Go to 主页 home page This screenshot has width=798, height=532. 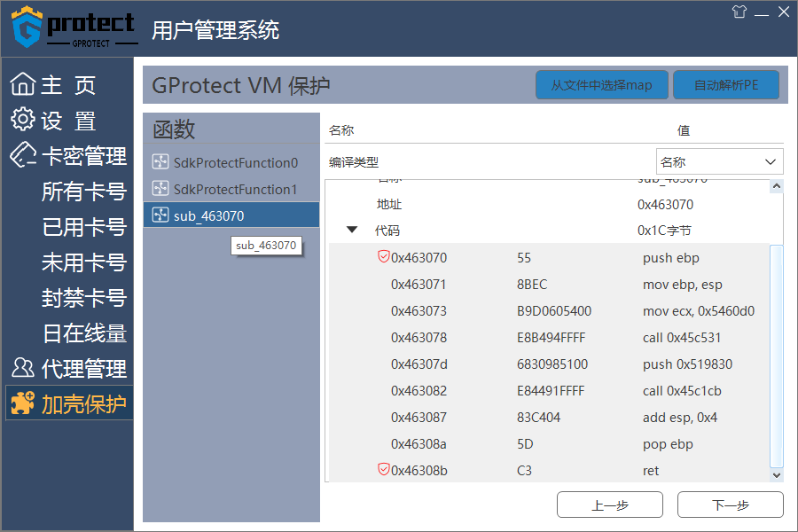coord(67,84)
